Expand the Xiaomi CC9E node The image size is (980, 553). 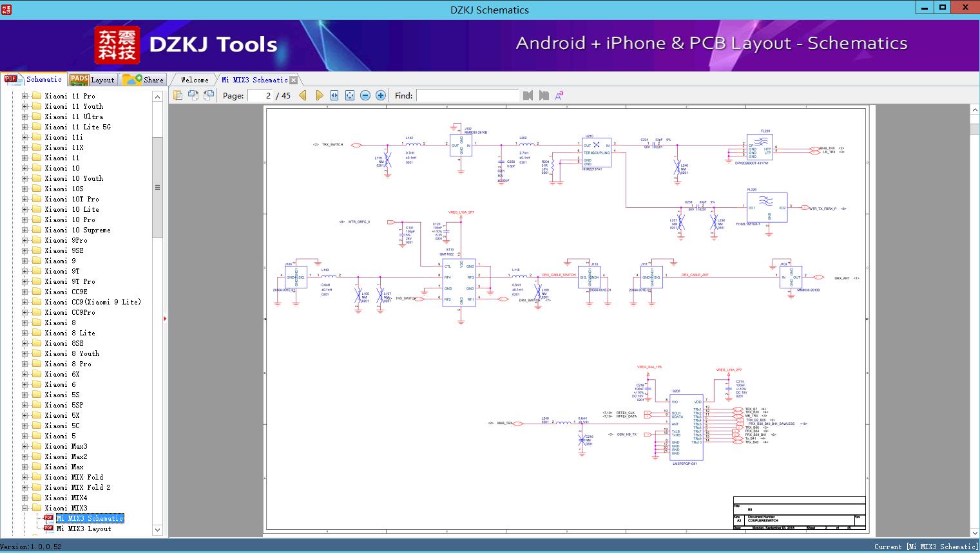tap(25, 292)
